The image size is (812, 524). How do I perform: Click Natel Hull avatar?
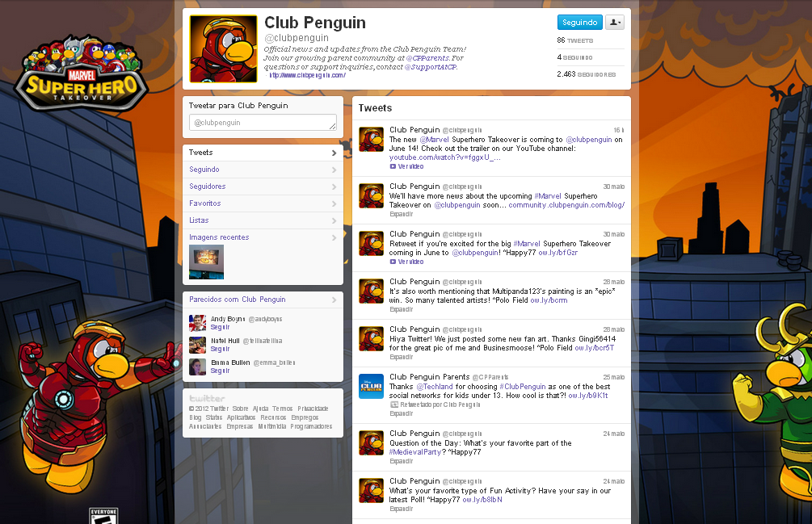(197, 345)
